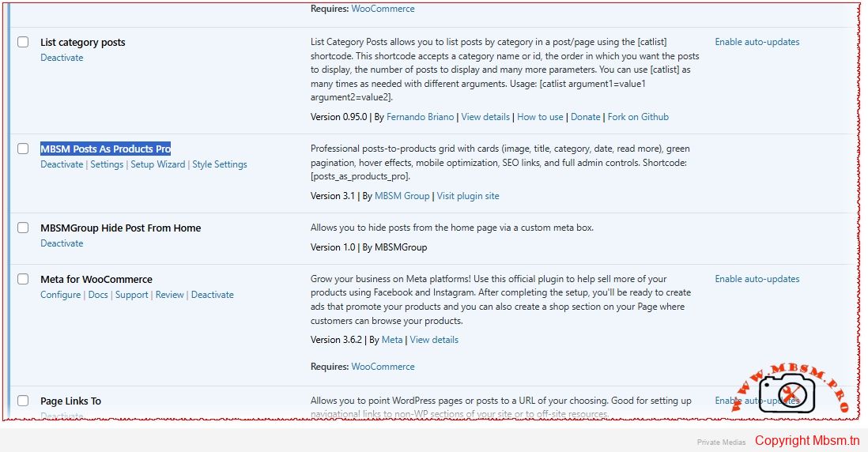Deactivate MBSMGroup Hide Post From Home
868x452 pixels.
pyautogui.click(x=62, y=243)
